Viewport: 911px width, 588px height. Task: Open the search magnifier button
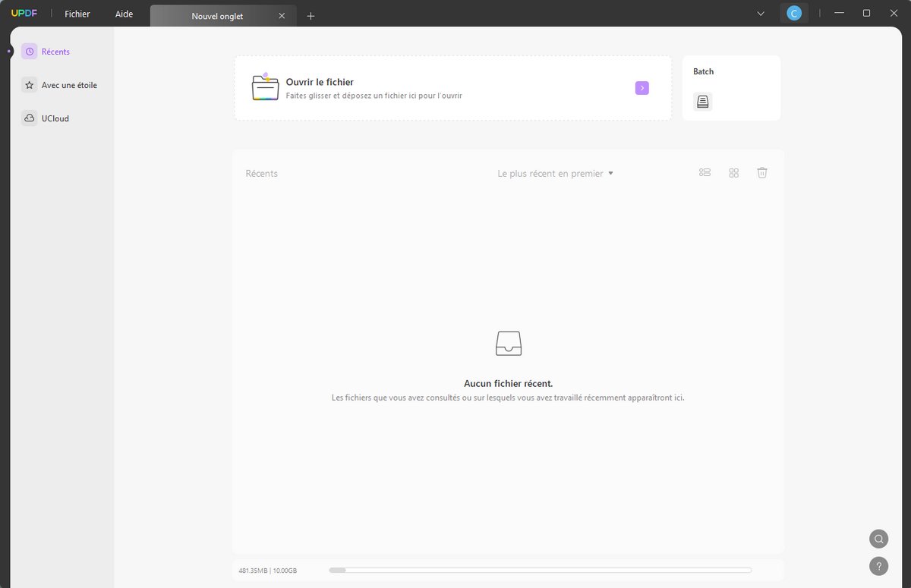(x=878, y=539)
